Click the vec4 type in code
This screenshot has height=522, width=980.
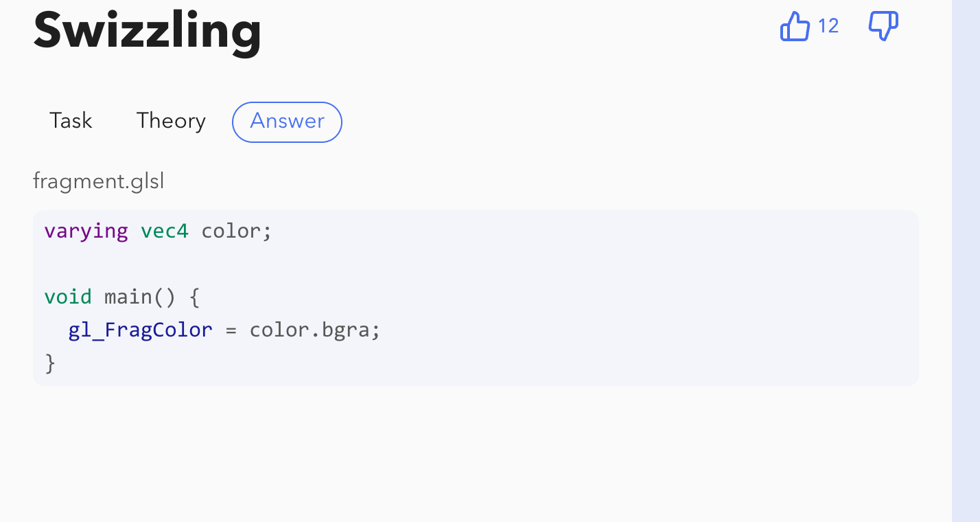pyautogui.click(x=165, y=231)
